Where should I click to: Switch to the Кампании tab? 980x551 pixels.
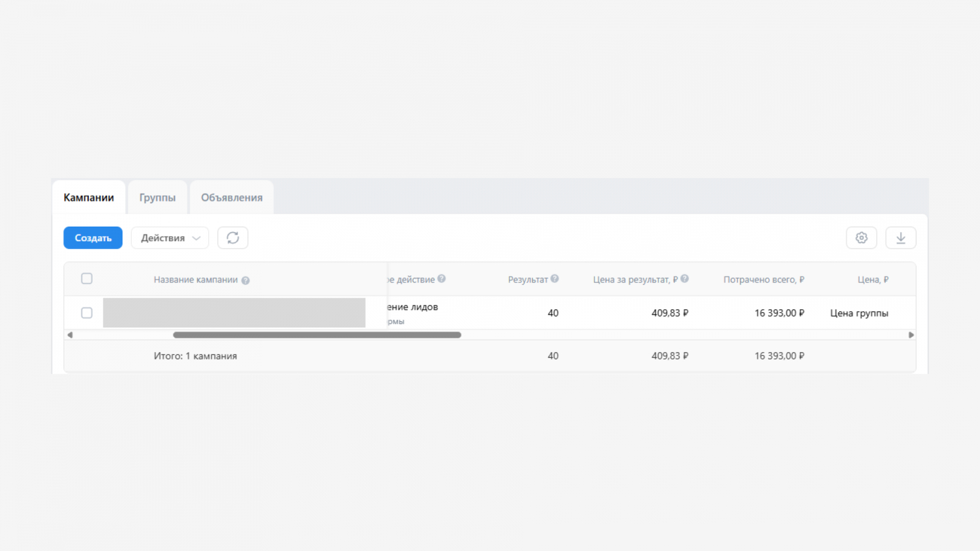(x=89, y=198)
